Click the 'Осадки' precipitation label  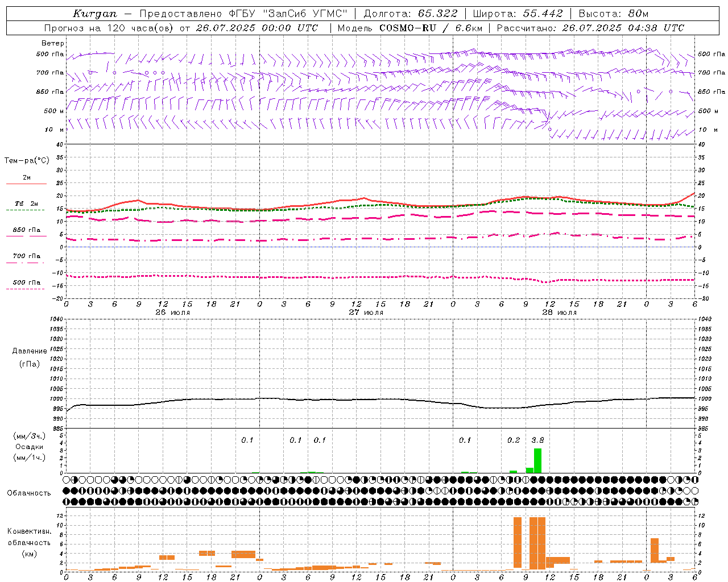pos(29,447)
